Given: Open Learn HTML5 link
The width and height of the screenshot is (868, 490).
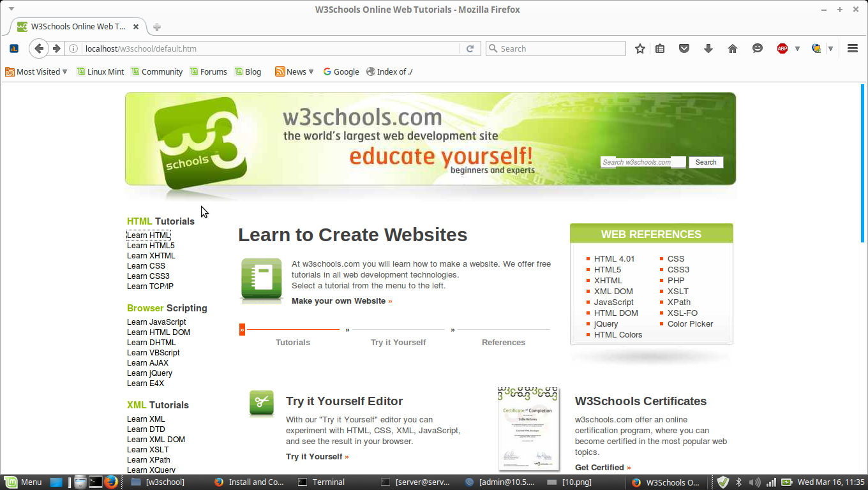Looking at the screenshot, I should 151,245.
